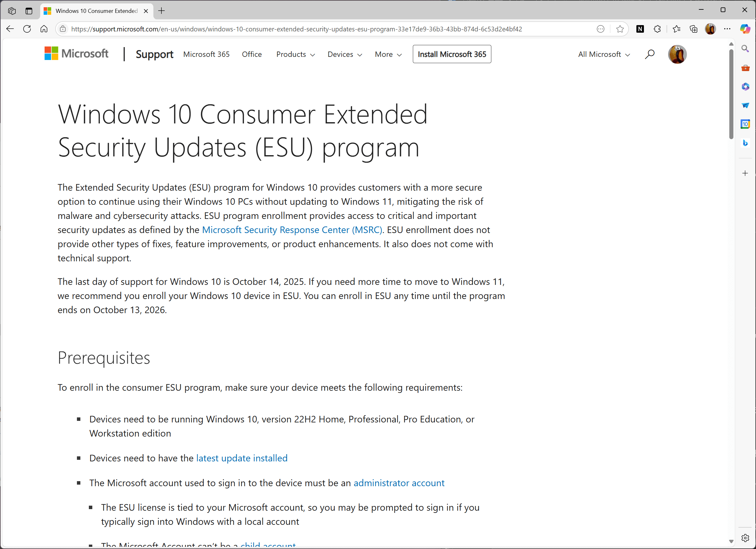
Task: Open the page reader-options ellipsis icon
Action: 600,29
